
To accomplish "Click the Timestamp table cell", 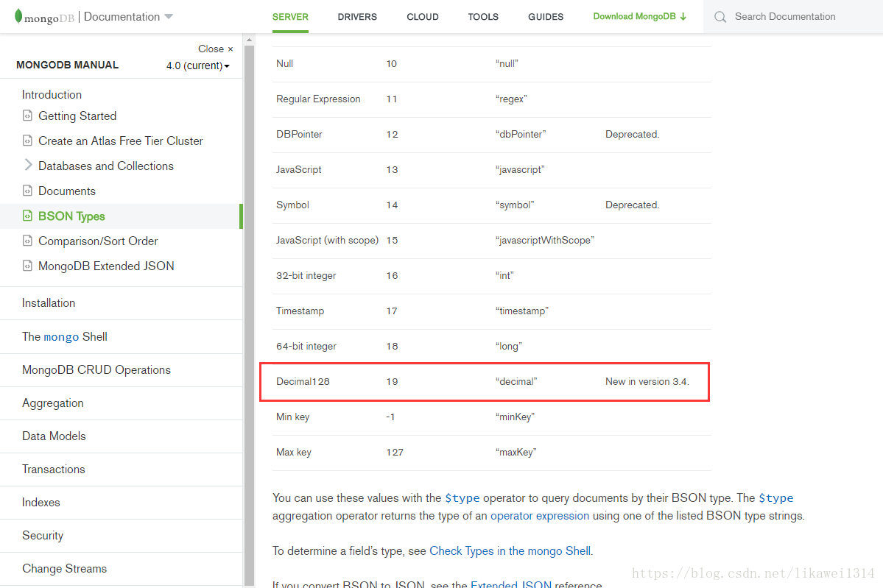I will point(300,311).
